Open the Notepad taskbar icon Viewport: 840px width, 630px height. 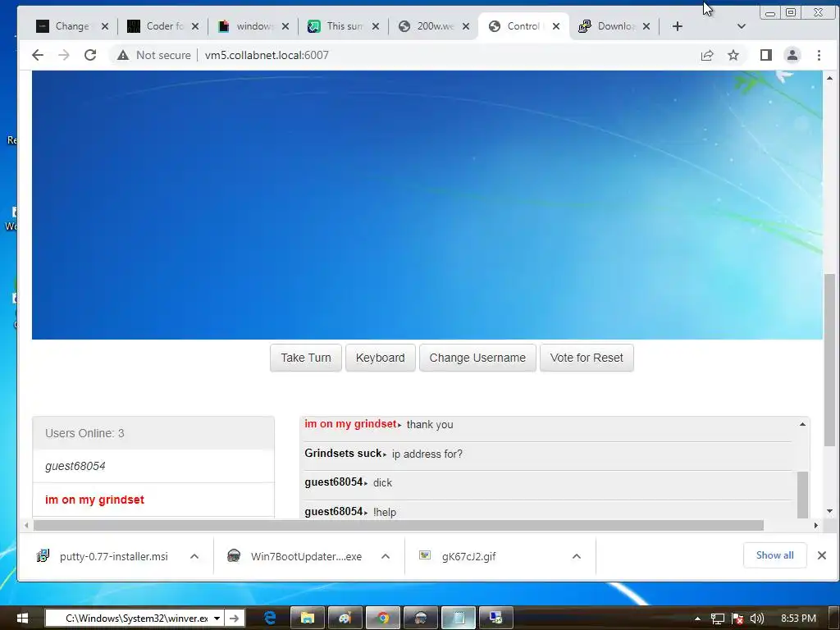pos(459,619)
